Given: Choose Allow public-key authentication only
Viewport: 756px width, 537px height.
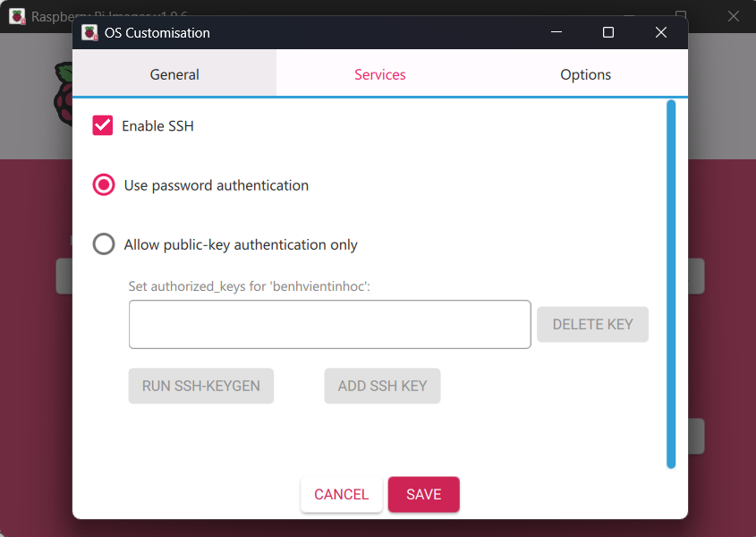Looking at the screenshot, I should pyautogui.click(x=105, y=244).
